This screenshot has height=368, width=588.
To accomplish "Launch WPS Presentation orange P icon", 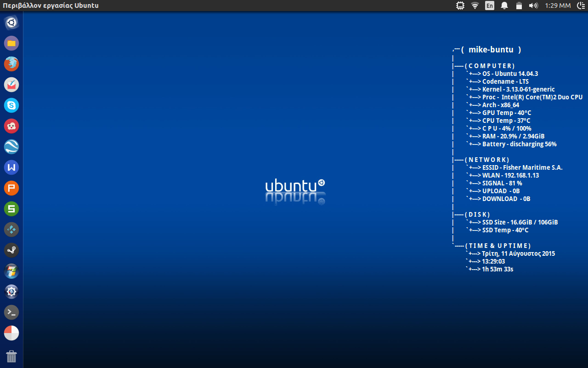I will (11, 188).
